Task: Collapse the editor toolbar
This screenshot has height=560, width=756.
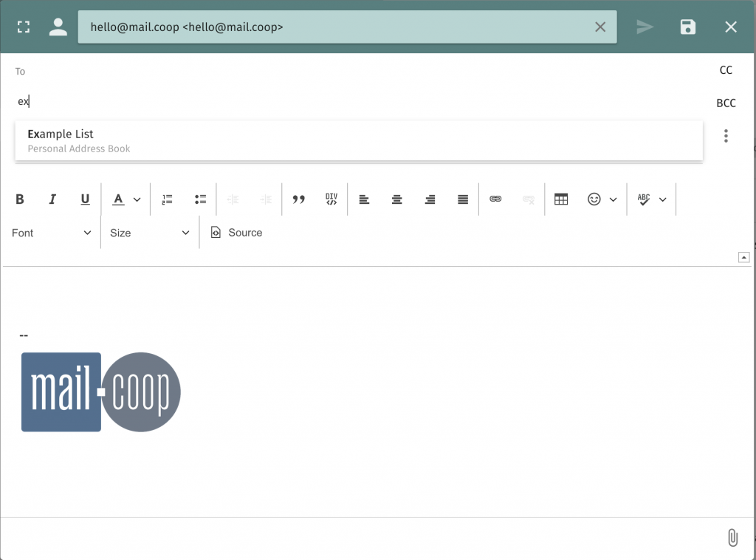Action: tap(743, 258)
